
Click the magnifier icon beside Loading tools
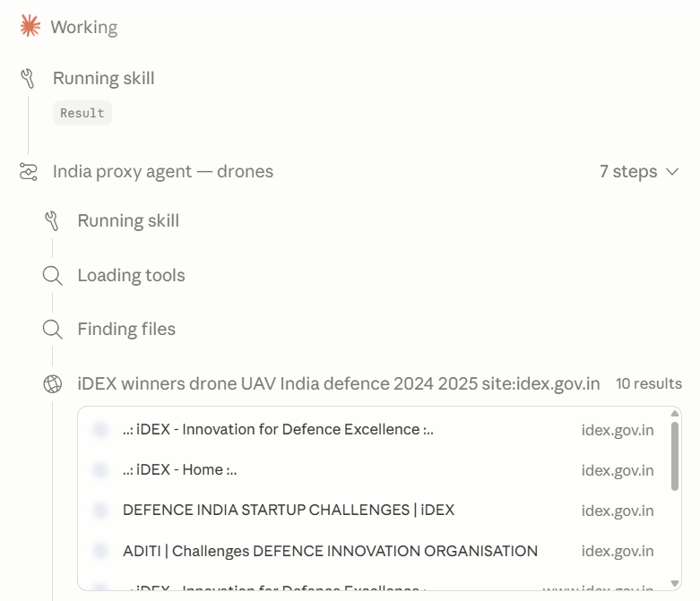(52, 275)
